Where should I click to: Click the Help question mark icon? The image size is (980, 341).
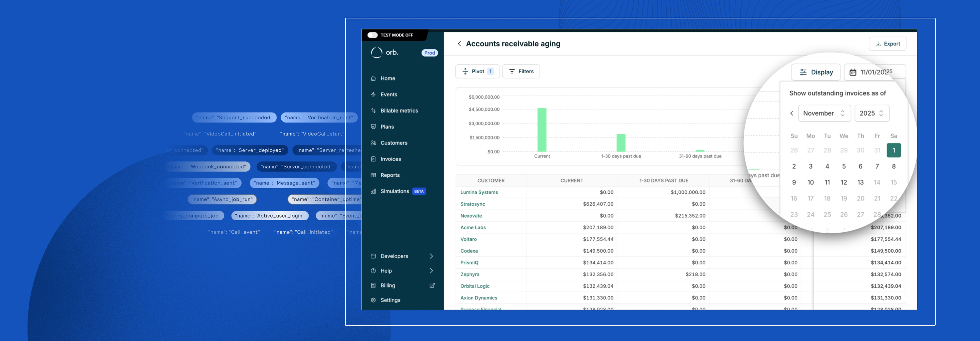[x=373, y=271]
